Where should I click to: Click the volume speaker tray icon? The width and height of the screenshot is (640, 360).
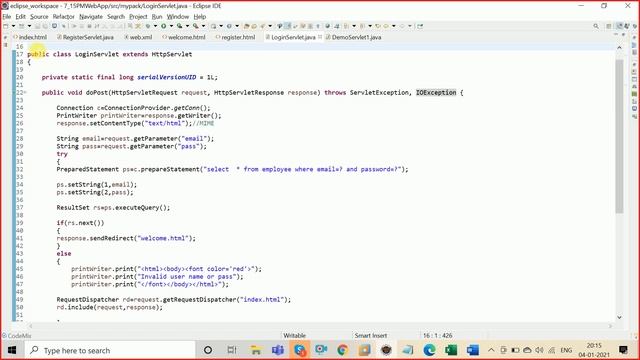pyautogui.click(x=539, y=350)
